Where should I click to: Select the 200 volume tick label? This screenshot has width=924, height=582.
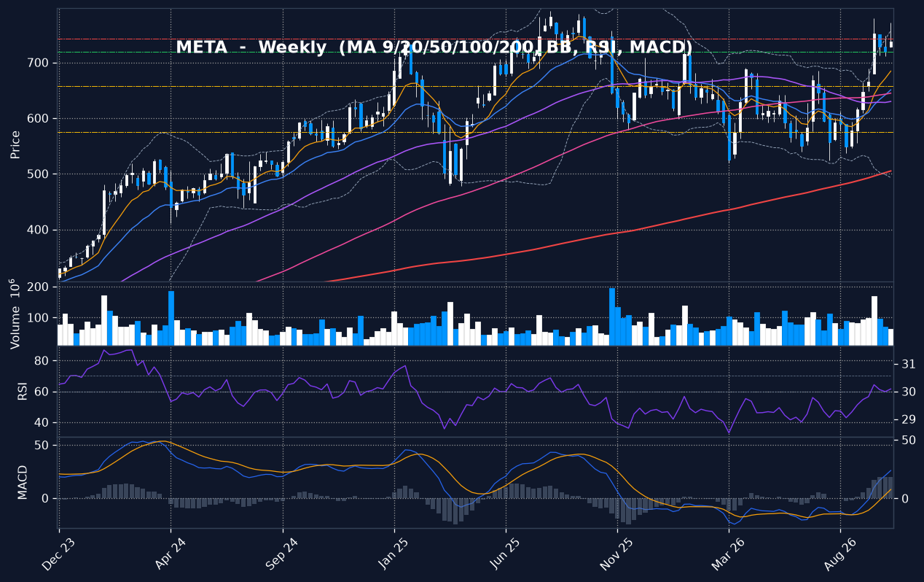(x=39, y=287)
